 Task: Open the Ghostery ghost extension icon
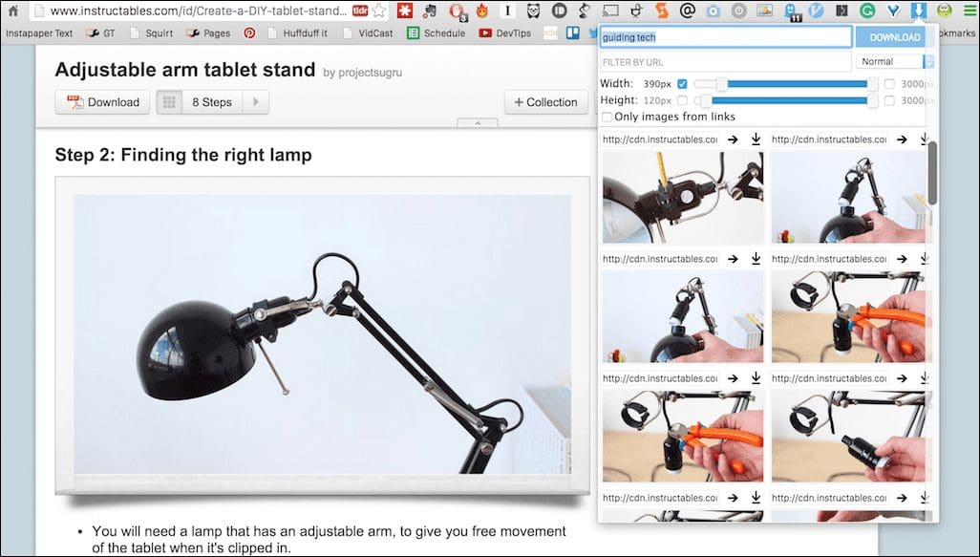(x=790, y=11)
